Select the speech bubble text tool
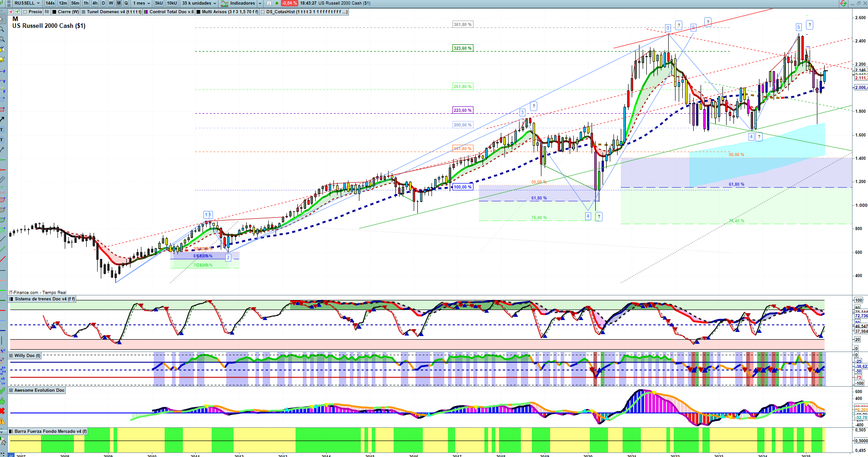The height and width of the screenshot is (457, 868). click(2, 140)
